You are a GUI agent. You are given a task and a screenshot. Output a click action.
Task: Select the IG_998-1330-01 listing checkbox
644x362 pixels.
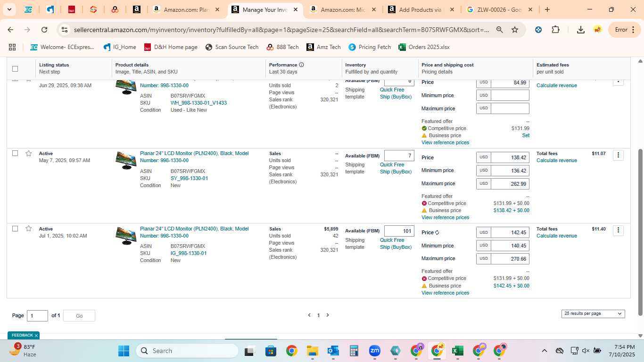15,229
